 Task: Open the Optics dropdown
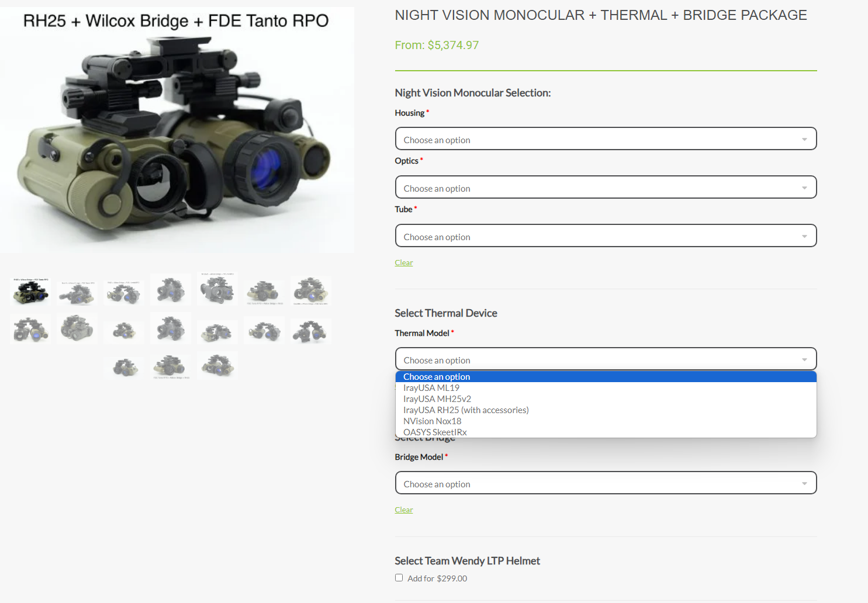pyautogui.click(x=606, y=188)
